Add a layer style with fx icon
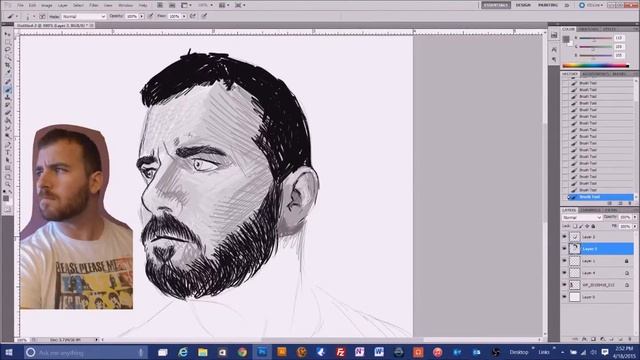Viewport: 640px width, 360px height. (584, 339)
